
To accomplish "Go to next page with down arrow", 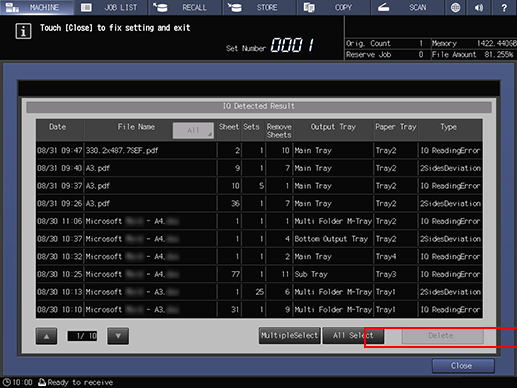I will [118, 336].
